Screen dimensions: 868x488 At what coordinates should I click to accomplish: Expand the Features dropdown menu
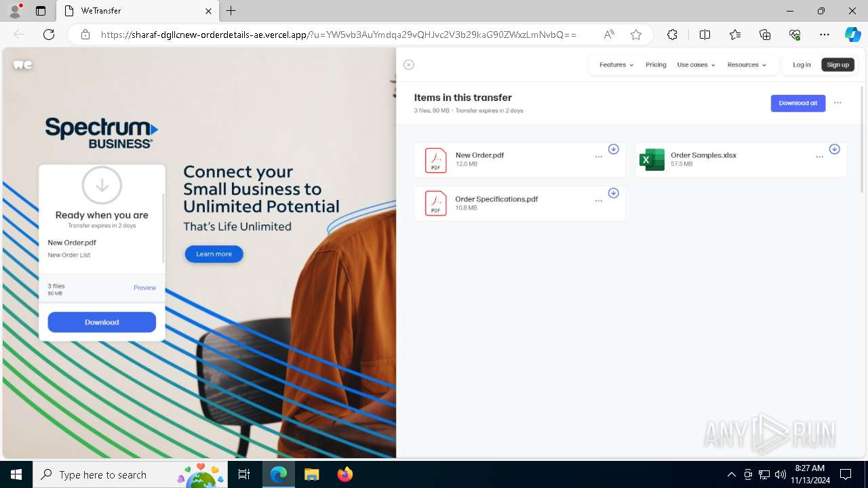(616, 65)
